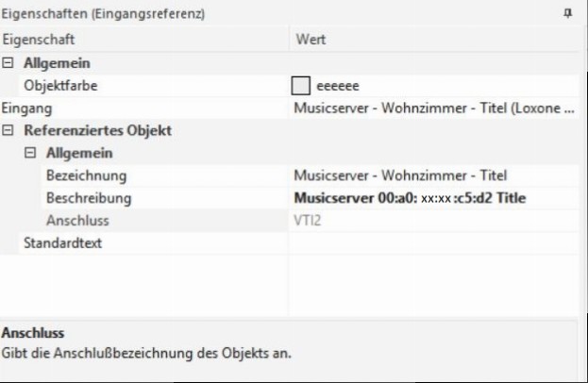Collapse the Referenziertes Objekt section

pos(8,130)
